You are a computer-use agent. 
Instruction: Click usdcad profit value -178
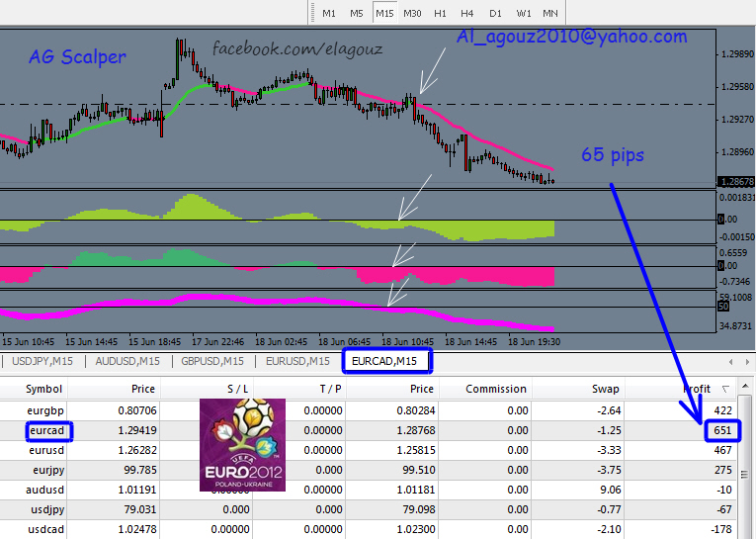pyautogui.click(x=720, y=529)
